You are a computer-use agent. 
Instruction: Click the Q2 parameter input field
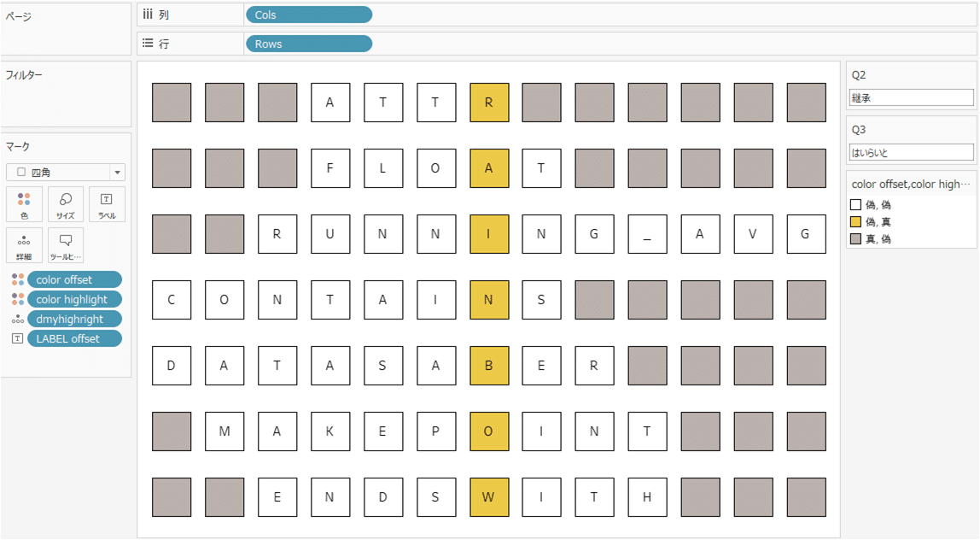(911, 97)
